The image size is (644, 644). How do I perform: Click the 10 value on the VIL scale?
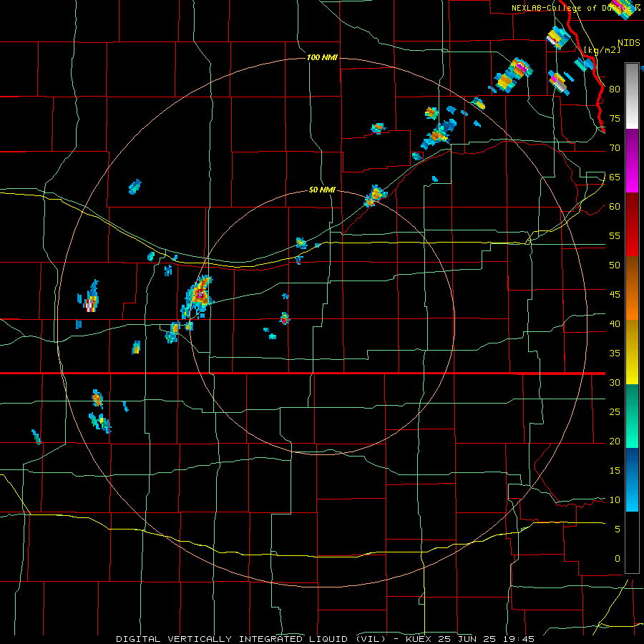pyautogui.click(x=615, y=500)
